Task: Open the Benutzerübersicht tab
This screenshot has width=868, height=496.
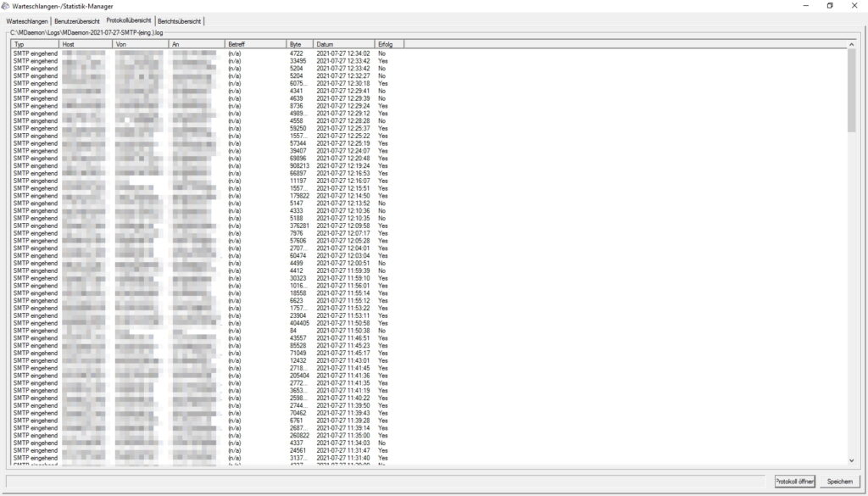Action: (x=77, y=20)
